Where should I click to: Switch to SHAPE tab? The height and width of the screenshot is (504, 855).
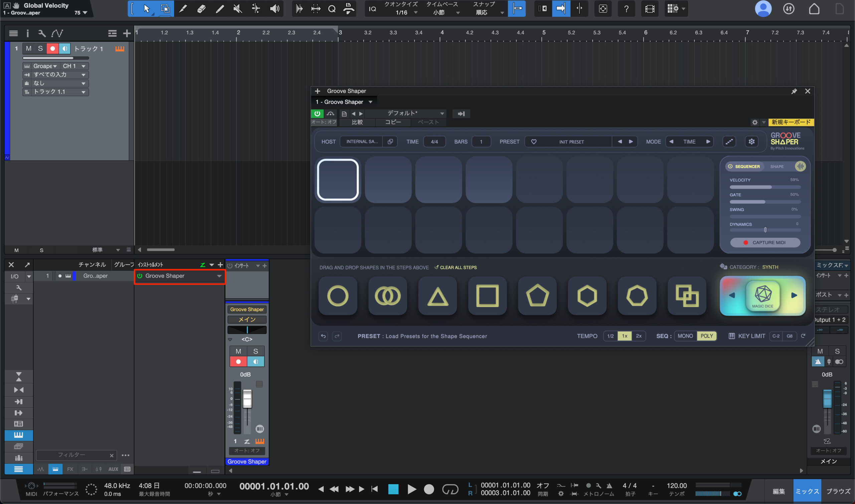(777, 166)
